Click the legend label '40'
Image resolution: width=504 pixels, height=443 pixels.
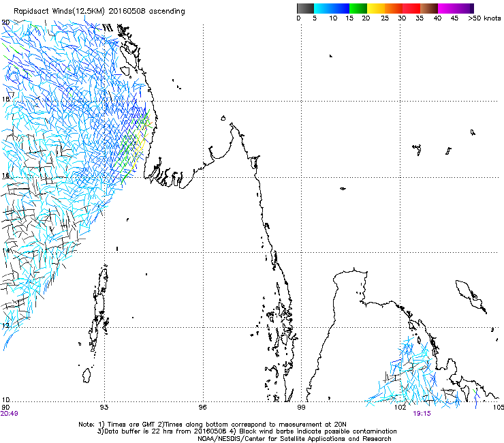(437, 18)
